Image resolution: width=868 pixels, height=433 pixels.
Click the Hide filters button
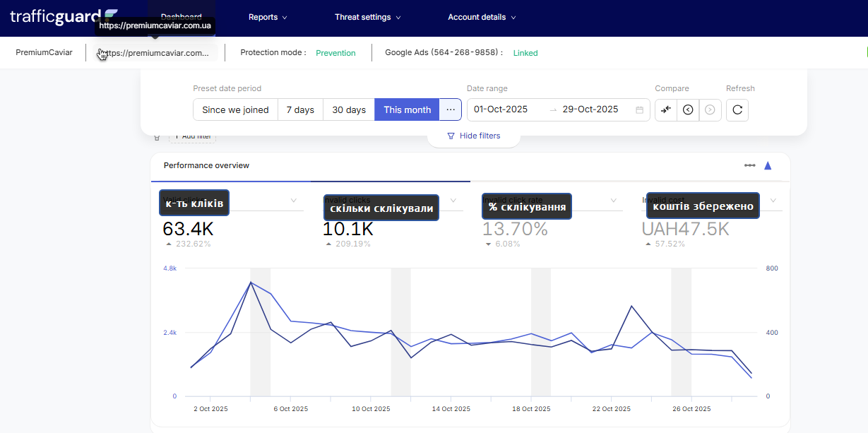click(473, 136)
